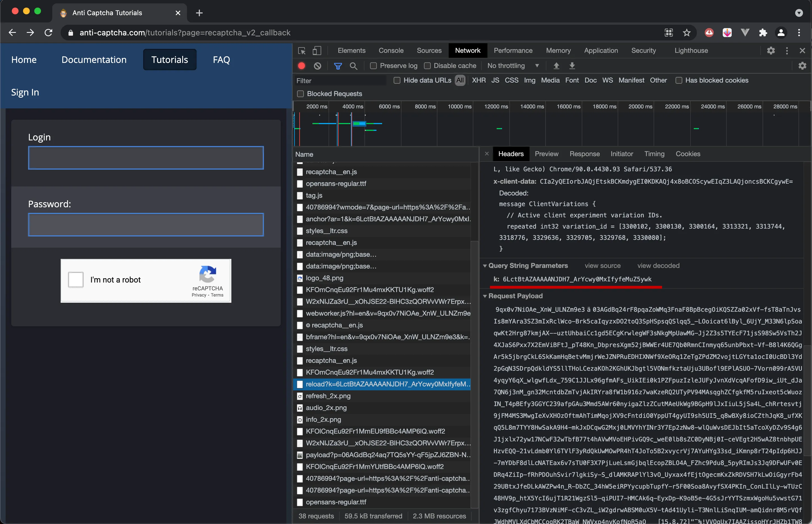Image resolution: width=812 pixels, height=524 pixels.
Task: Enable the Disable cache checkbox
Action: 427,66
